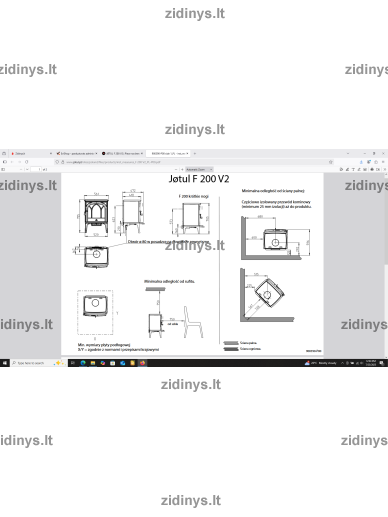The height and width of the screenshot is (517, 388).
Task: Open Task View on the taskbar
Action: click(x=73, y=363)
